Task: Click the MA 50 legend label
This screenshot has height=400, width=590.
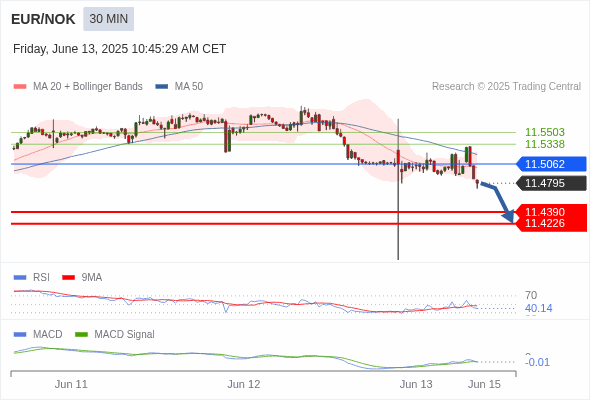Action: point(189,87)
